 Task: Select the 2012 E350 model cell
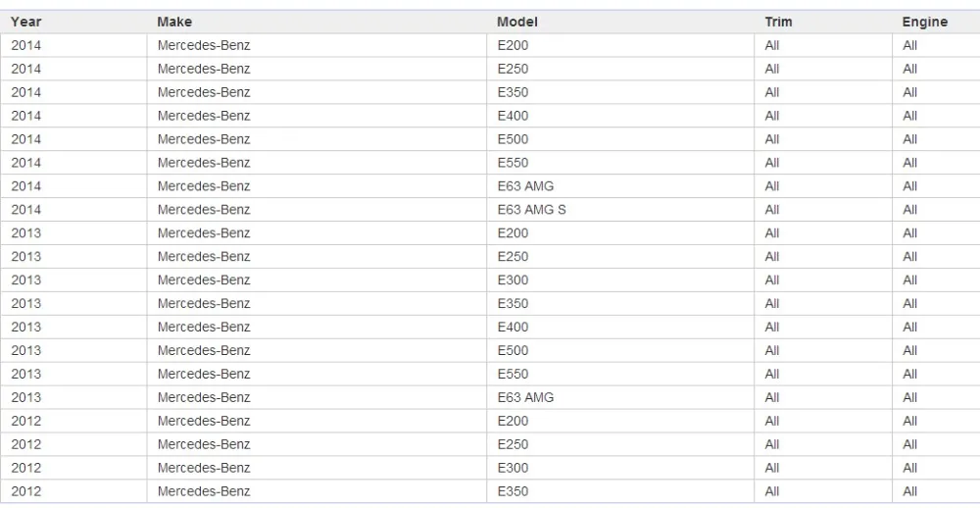coord(620,491)
